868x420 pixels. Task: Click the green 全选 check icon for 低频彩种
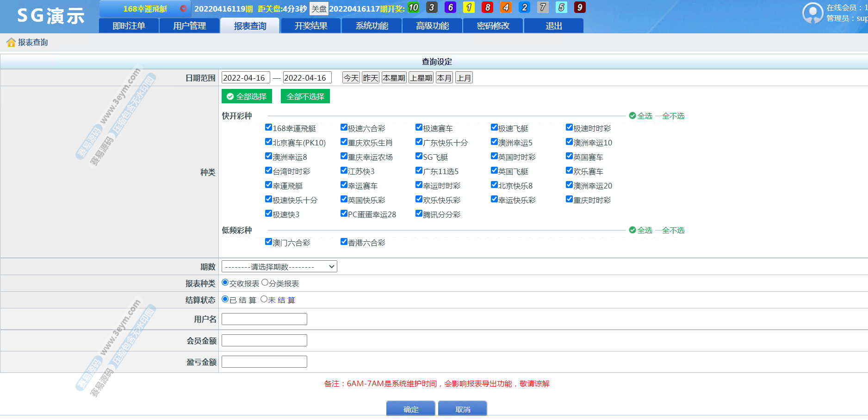[x=632, y=230]
